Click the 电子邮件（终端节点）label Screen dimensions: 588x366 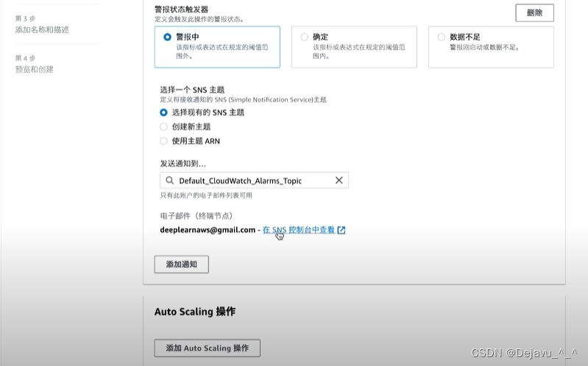point(197,216)
